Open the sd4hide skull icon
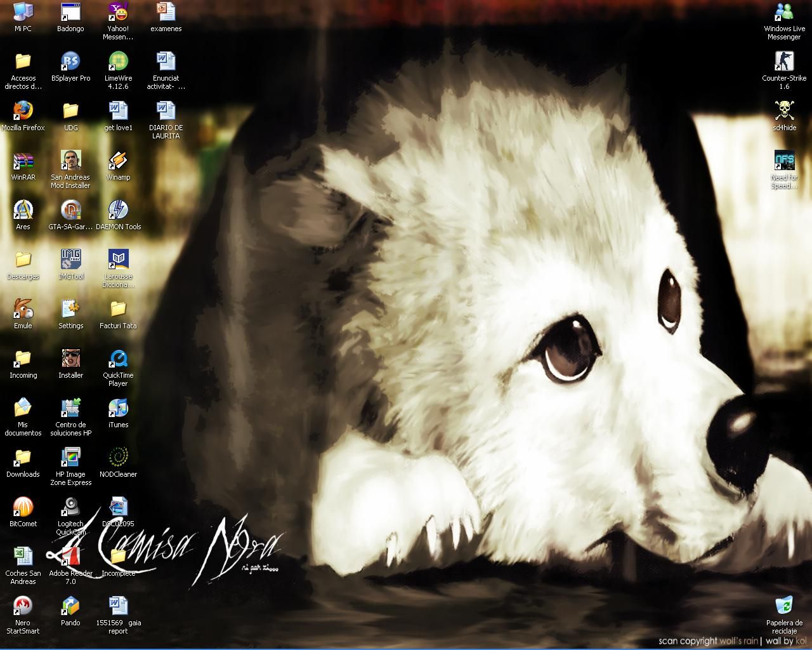Image resolution: width=812 pixels, height=650 pixels. pos(784,110)
